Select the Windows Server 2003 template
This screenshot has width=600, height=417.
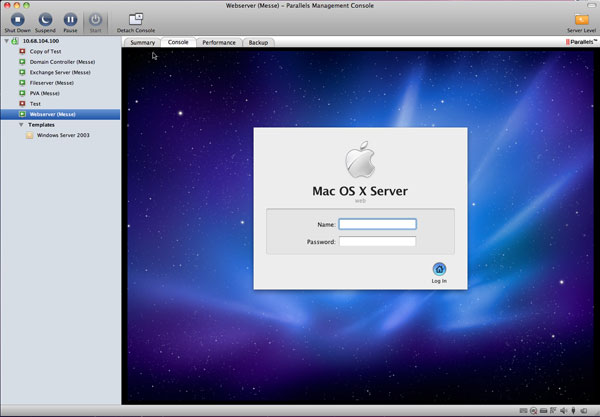pyautogui.click(x=63, y=135)
